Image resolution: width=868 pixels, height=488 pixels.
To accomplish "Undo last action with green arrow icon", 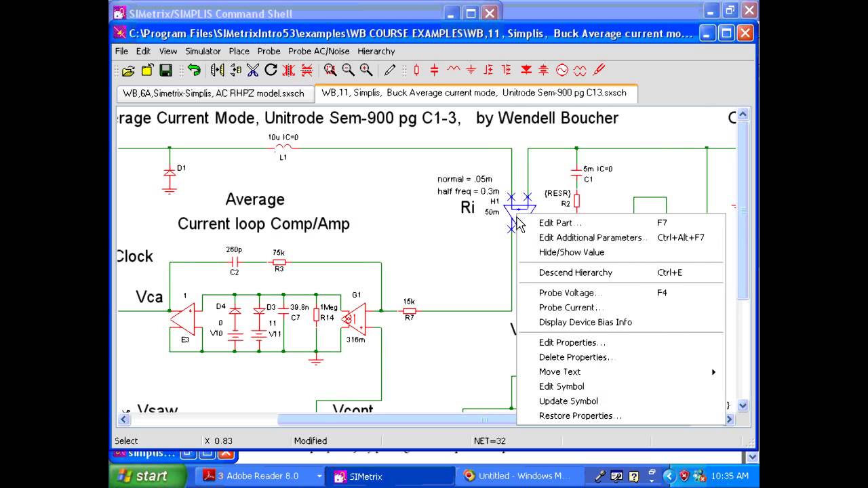I will tap(194, 70).
